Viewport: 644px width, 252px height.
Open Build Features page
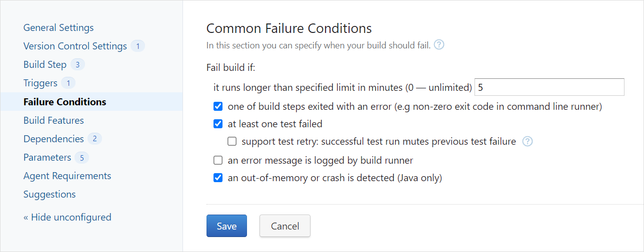[53, 120]
